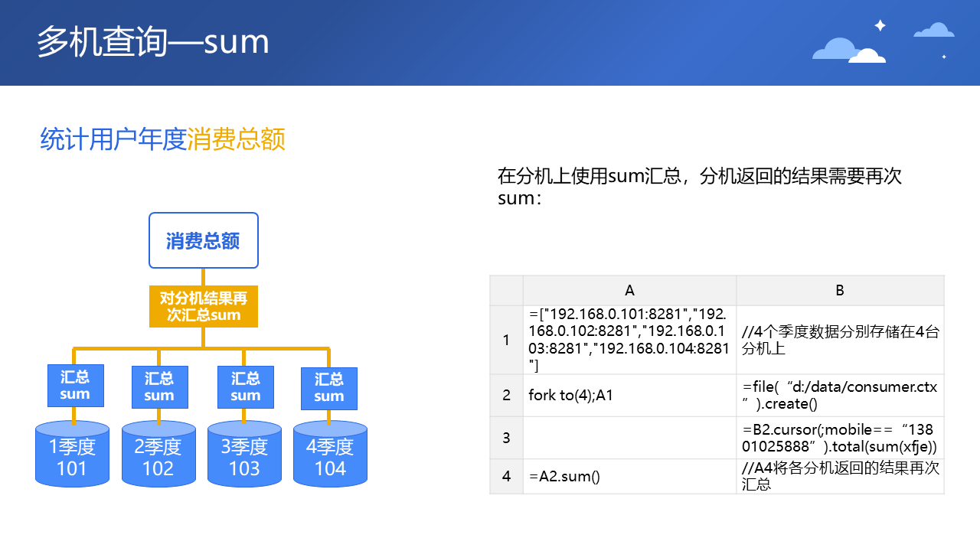
Task: Pick the "汇总 sum" box above 3季度 103
Action: [246, 387]
